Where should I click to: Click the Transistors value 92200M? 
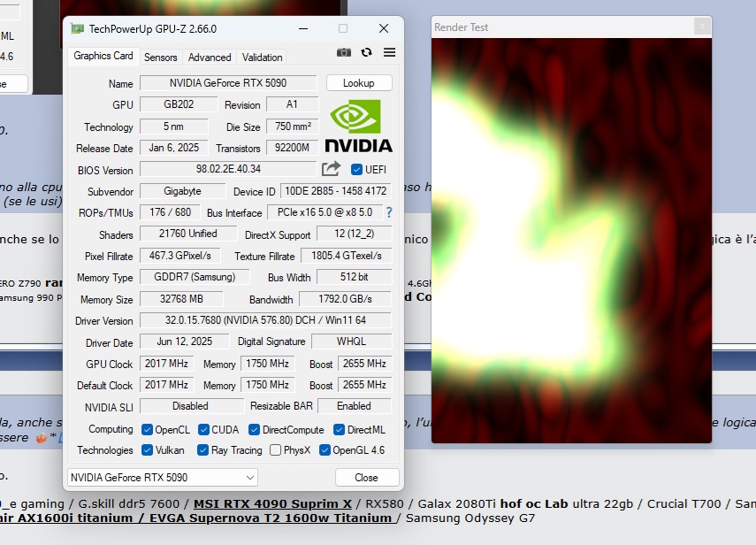tap(292, 148)
